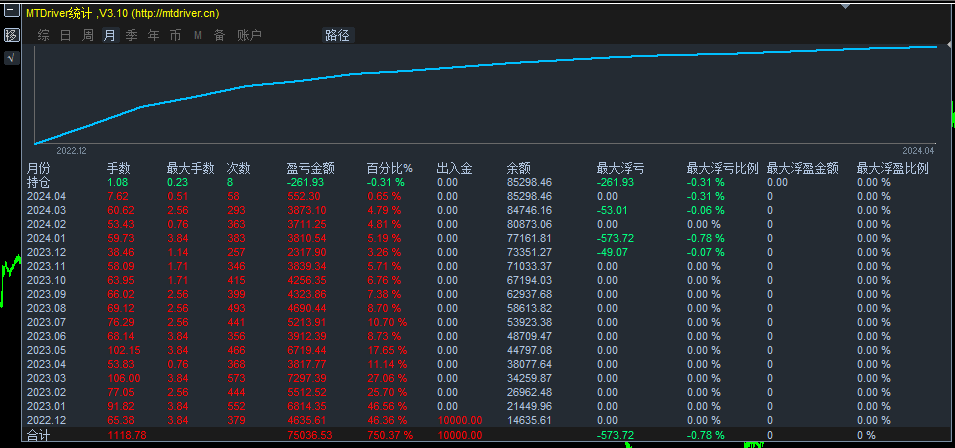Select the 2023.07 row label
The height and width of the screenshot is (448, 955).
44,322
